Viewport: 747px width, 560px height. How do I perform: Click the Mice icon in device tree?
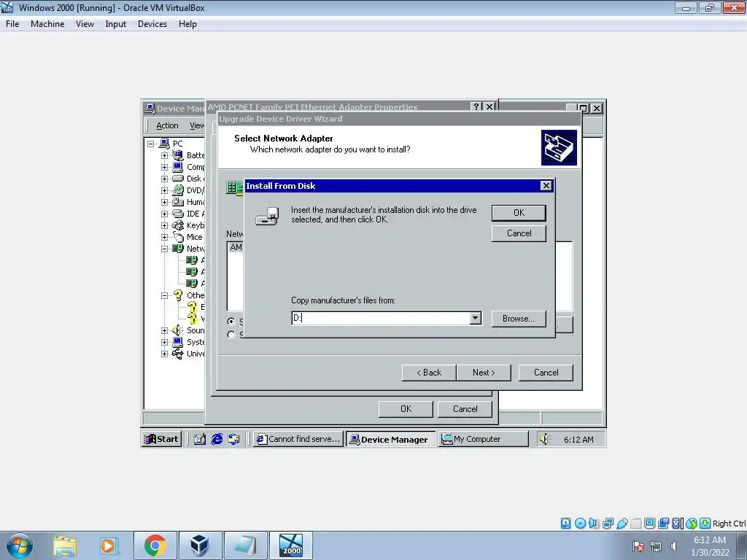tap(178, 237)
